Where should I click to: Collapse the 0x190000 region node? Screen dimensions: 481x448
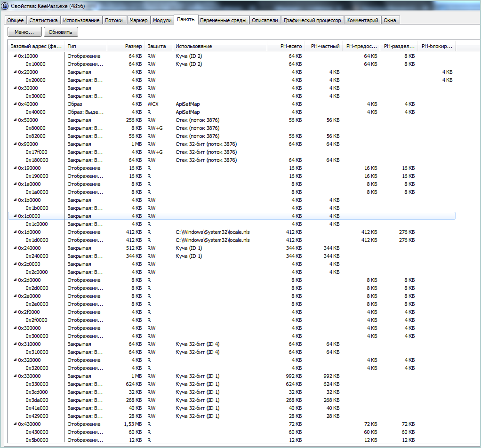(15, 168)
